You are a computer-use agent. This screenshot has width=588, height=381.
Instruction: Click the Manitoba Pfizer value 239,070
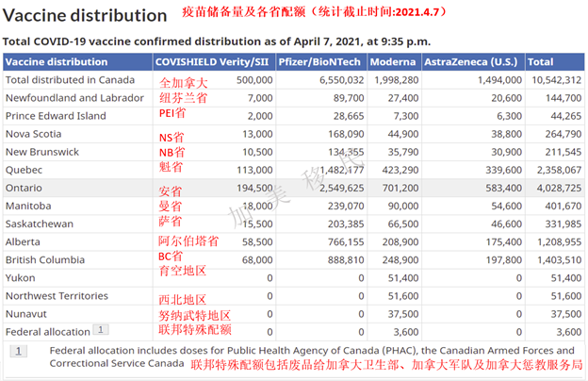click(x=346, y=206)
